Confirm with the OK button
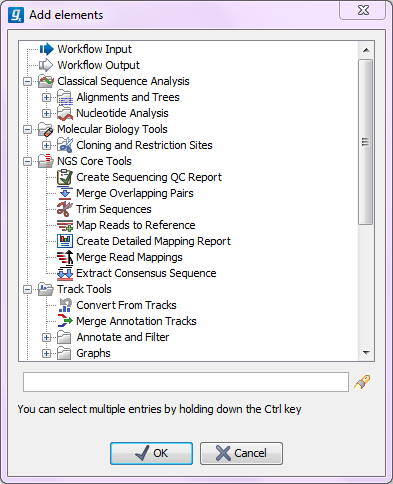Image resolution: width=393 pixels, height=484 pixels. pyautogui.click(x=151, y=453)
